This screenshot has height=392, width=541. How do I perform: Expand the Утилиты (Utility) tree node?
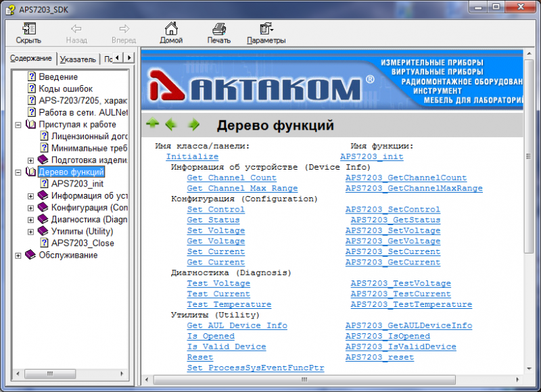[x=30, y=232]
